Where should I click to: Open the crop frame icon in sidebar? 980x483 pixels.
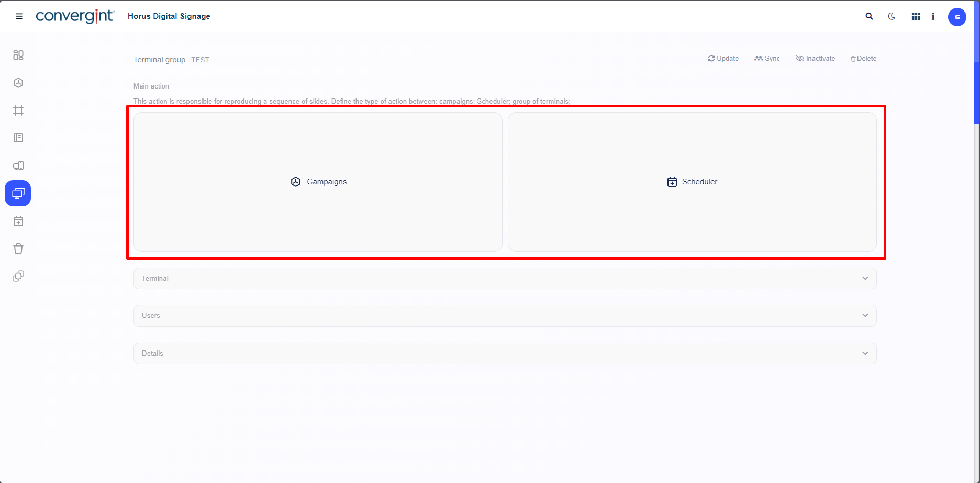(x=18, y=111)
